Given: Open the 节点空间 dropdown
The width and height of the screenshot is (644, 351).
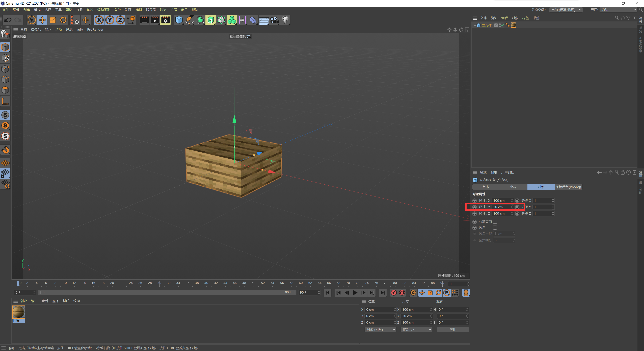Looking at the screenshot, I should pyautogui.click(x=566, y=10).
